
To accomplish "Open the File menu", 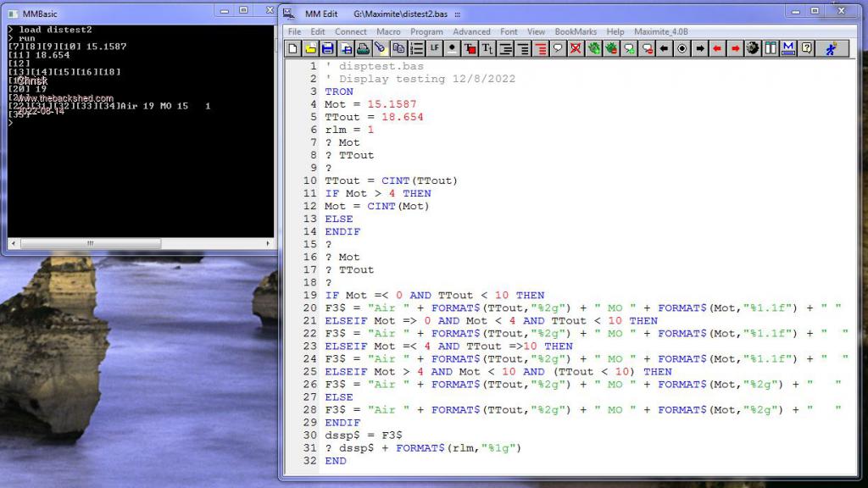I will [x=294, y=31].
